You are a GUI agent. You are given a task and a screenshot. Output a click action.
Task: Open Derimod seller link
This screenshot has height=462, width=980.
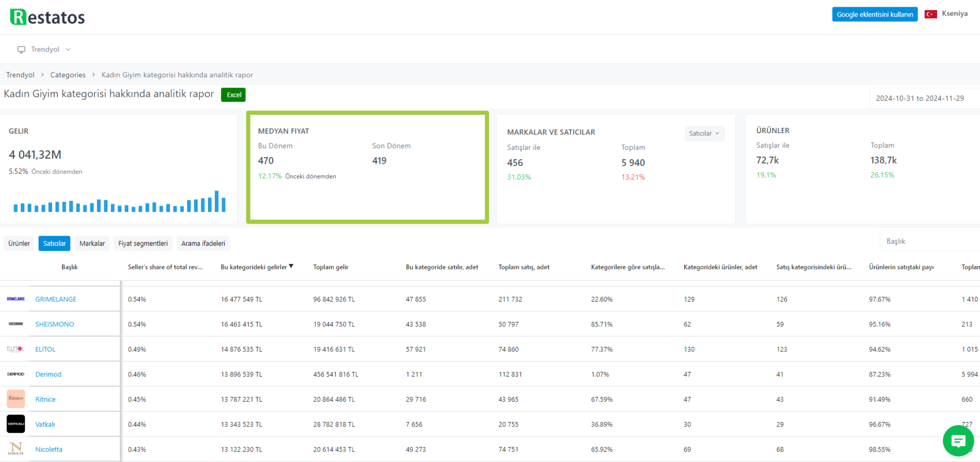[x=49, y=374]
